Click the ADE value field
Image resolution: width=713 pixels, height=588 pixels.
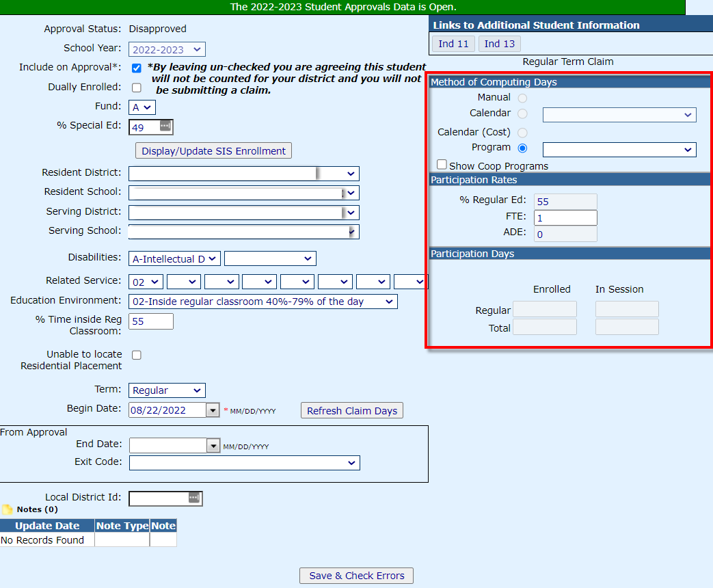[x=565, y=235]
